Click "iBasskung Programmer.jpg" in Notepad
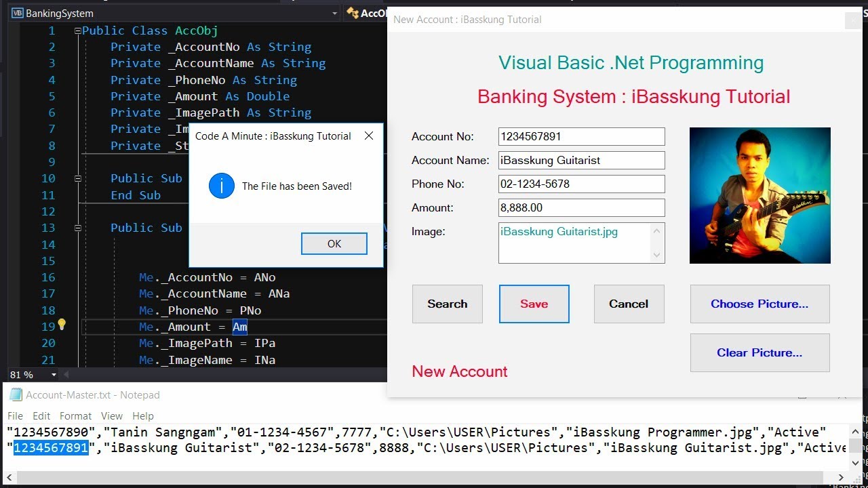 (x=670, y=432)
